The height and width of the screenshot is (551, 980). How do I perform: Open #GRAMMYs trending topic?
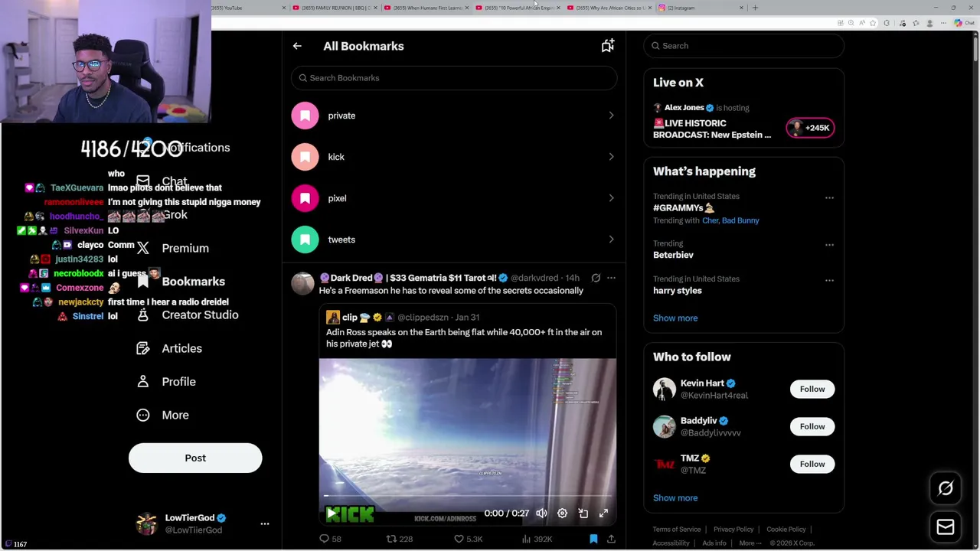tap(684, 208)
